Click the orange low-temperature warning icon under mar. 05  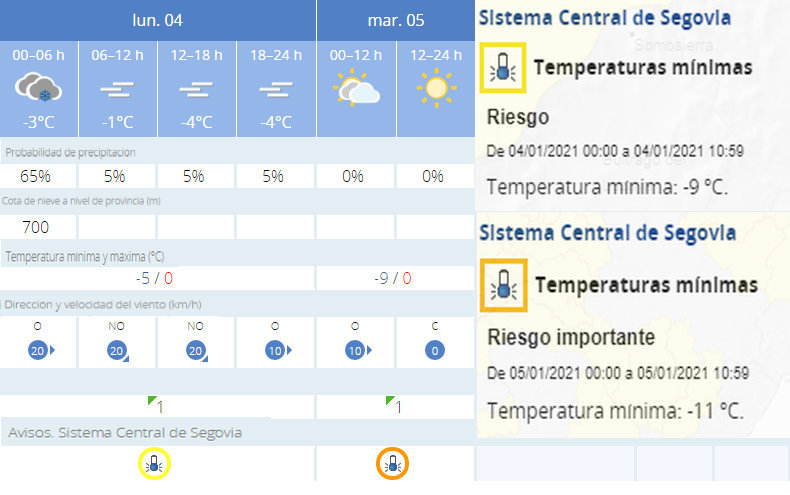click(392, 463)
